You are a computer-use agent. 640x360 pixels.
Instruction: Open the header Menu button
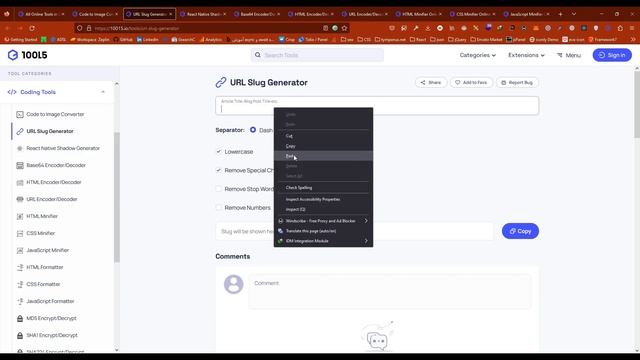(569, 55)
